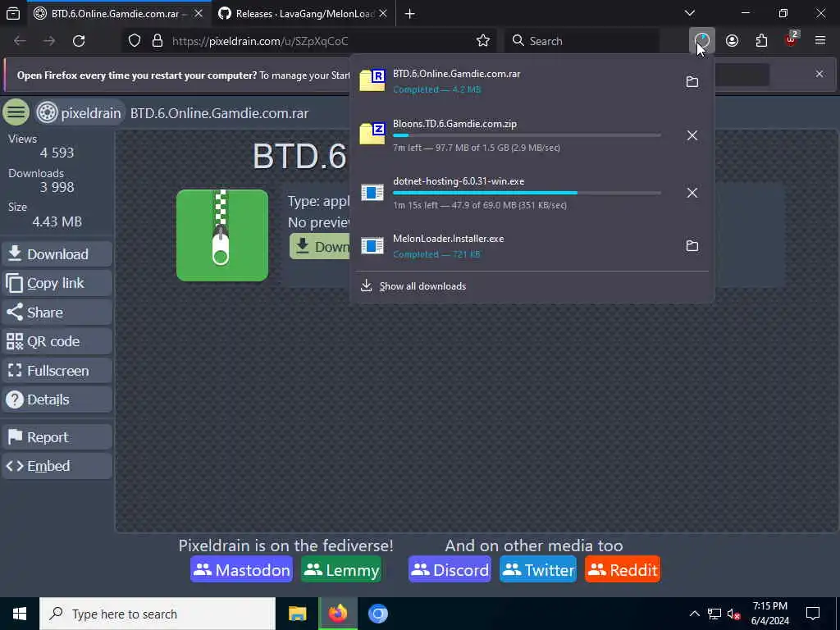Open the Mastodon link
The height and width of the screenshot is (630, 840).
coord(242,569)
